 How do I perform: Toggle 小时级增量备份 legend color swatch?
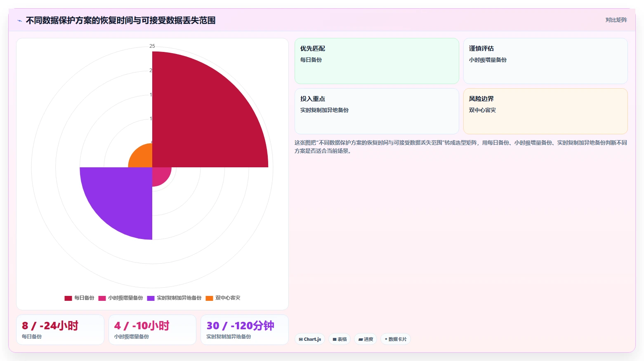pyautogui.click(x=102, y=298)
